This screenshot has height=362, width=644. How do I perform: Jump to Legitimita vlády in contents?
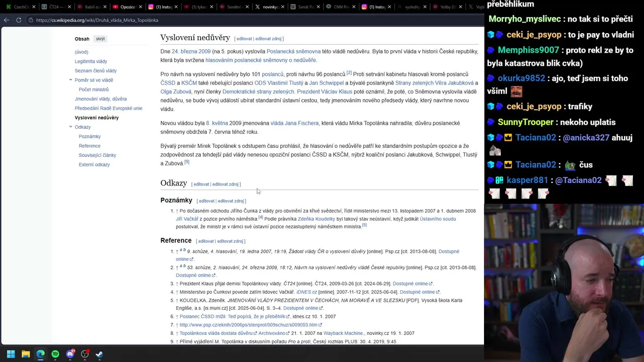[x=91, y=61]
